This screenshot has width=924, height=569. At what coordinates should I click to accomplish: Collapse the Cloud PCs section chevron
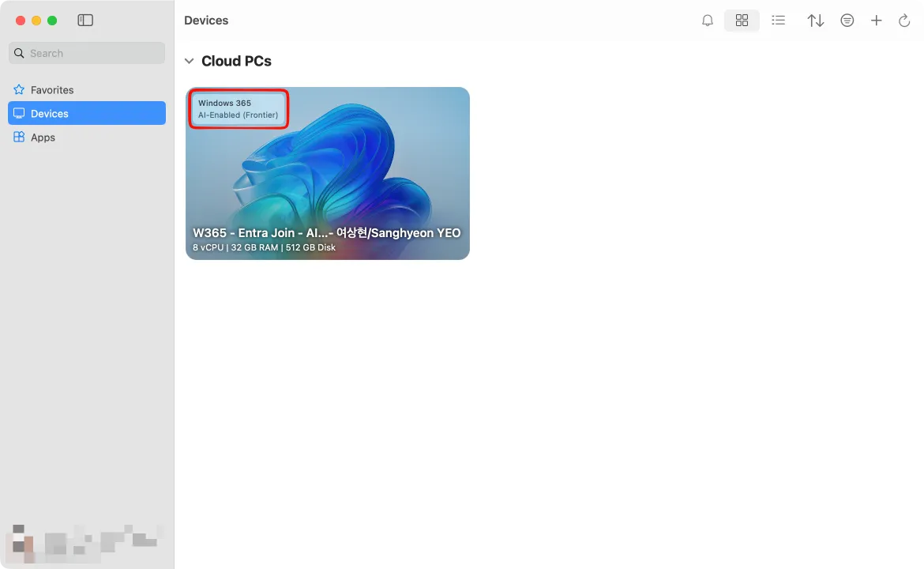click(x=189, y=62)
